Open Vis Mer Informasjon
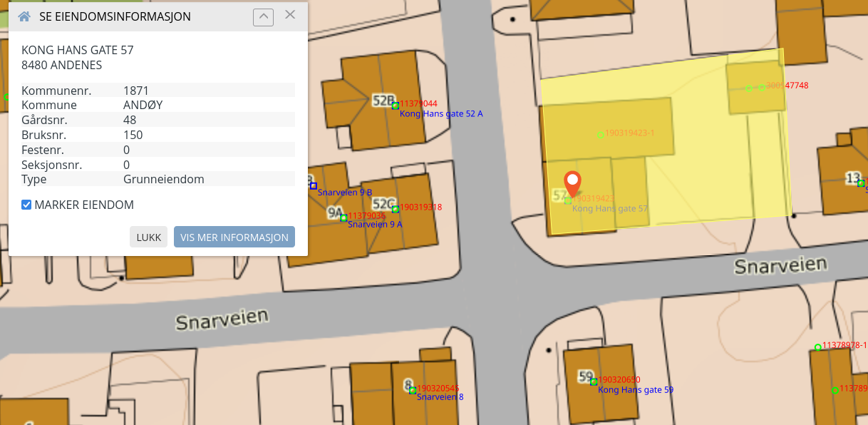868x425 pixels. point(234,237)
